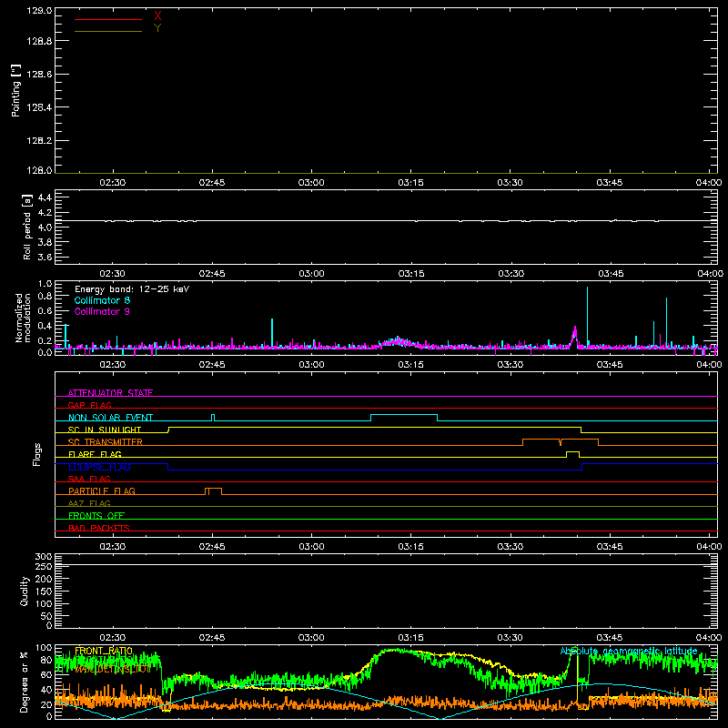Click the FRONT_RATIO legend label

(x=104, y=651)
